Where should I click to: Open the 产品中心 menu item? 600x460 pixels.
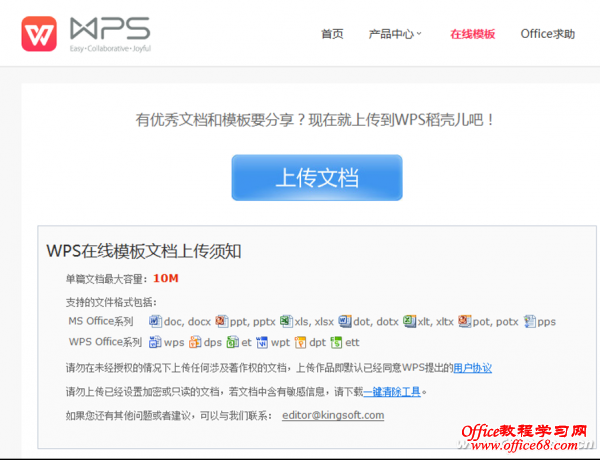coord(391,34)
